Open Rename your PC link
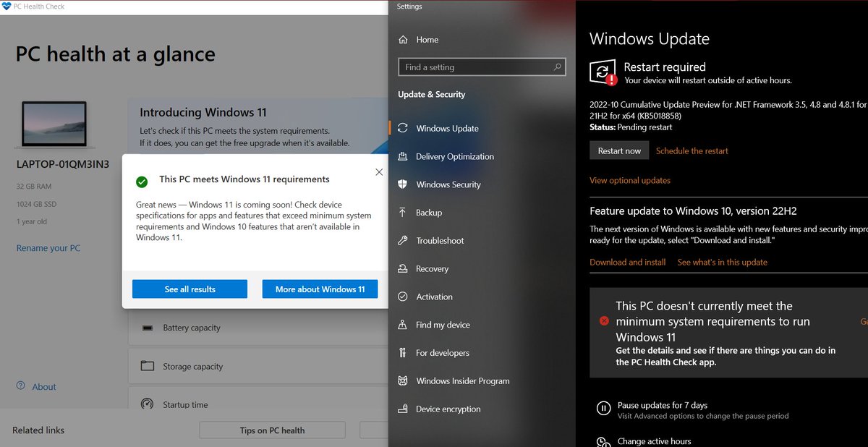868x447 pixels. click(48, 248)
